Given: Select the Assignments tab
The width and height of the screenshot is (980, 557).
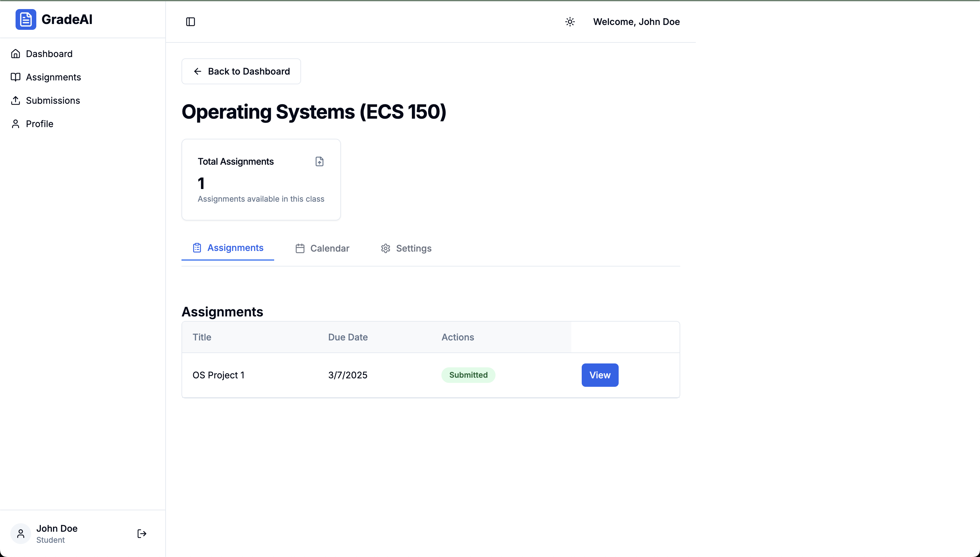Looking at the screenshot, I should click(x=228, y=248).
